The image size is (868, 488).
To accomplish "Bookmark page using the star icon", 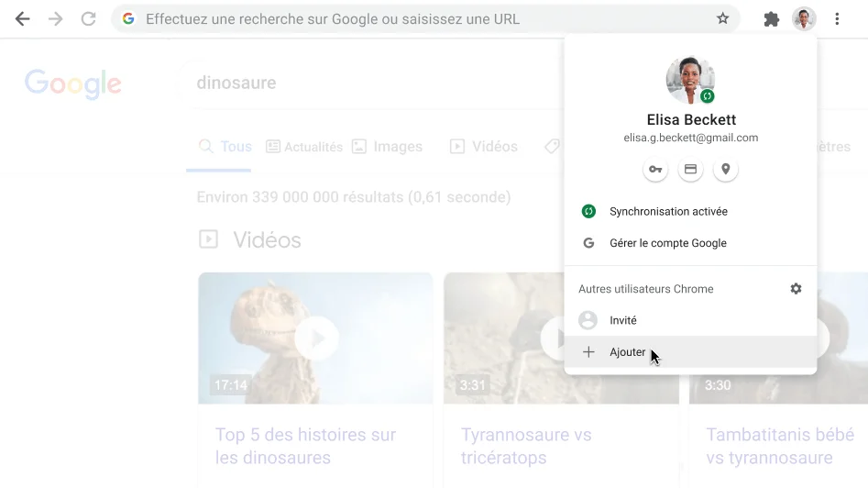I will [x=722, y=18].
